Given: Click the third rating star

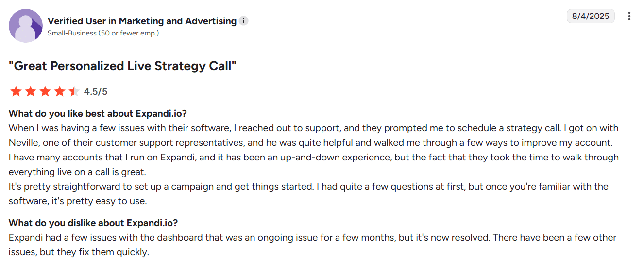Looking at the screenshot, I should [45, 91].
